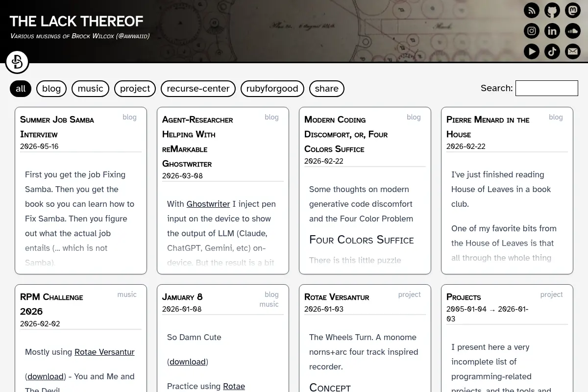Image resolution: width=588 pixels, height=392 pixels.
Task: Open 'Modern Coding Discomfort' post title
Action: tap(346, 134)
